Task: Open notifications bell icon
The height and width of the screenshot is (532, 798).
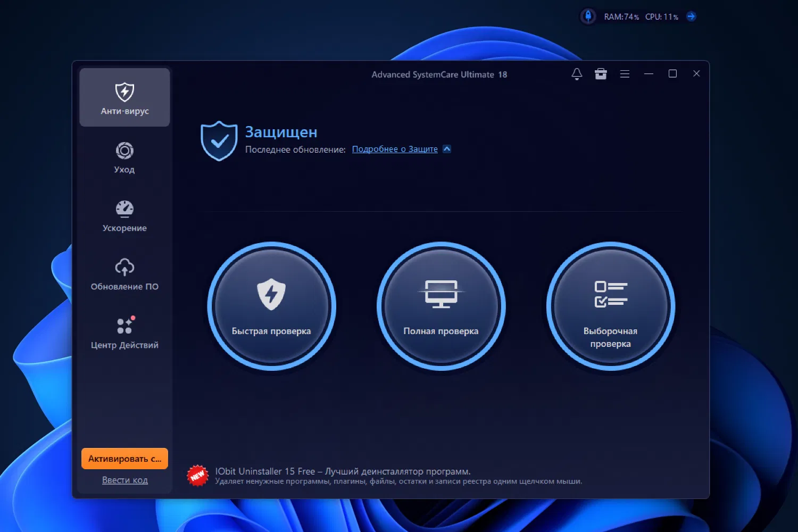Action: coord(577,74)
